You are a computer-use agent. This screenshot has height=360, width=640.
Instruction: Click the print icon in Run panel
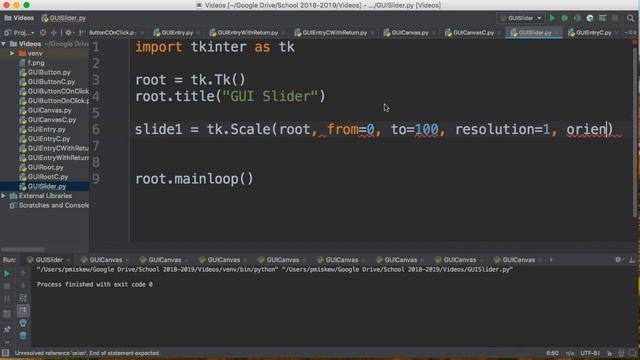click(x=23, y=323)
